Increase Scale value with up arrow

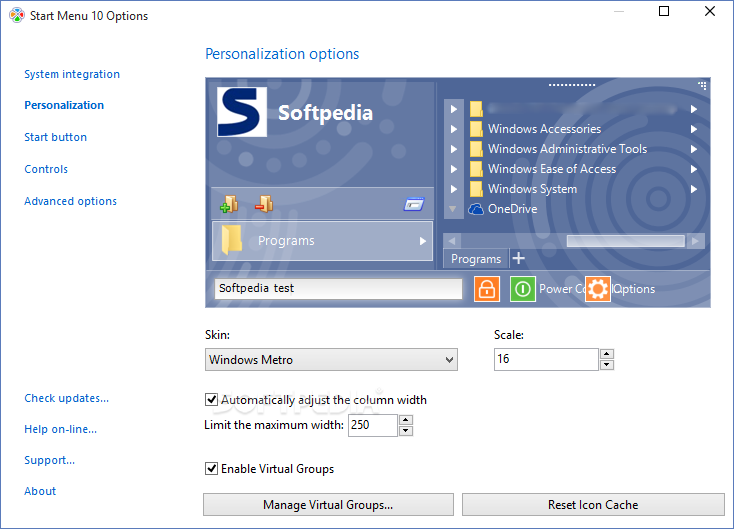tap(607, 354)
